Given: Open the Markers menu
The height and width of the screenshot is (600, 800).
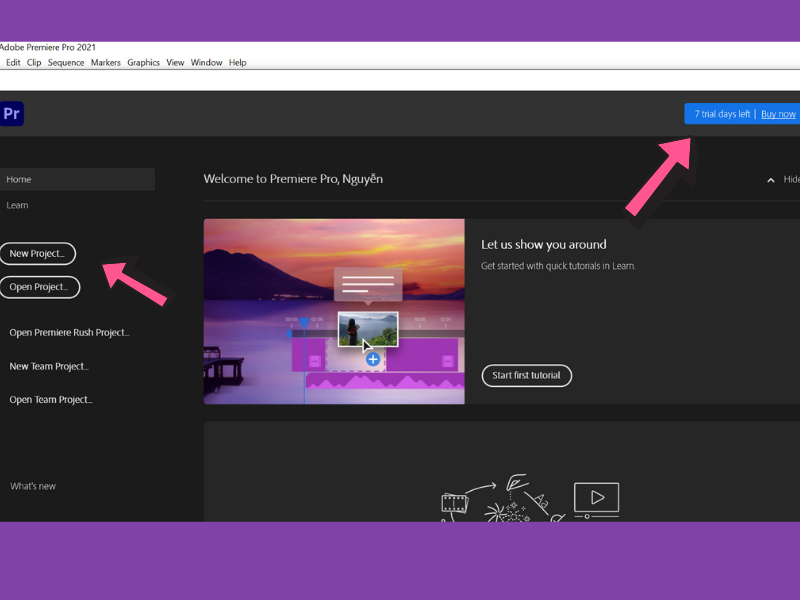Looking at the screenshot, I should [106, 62].
